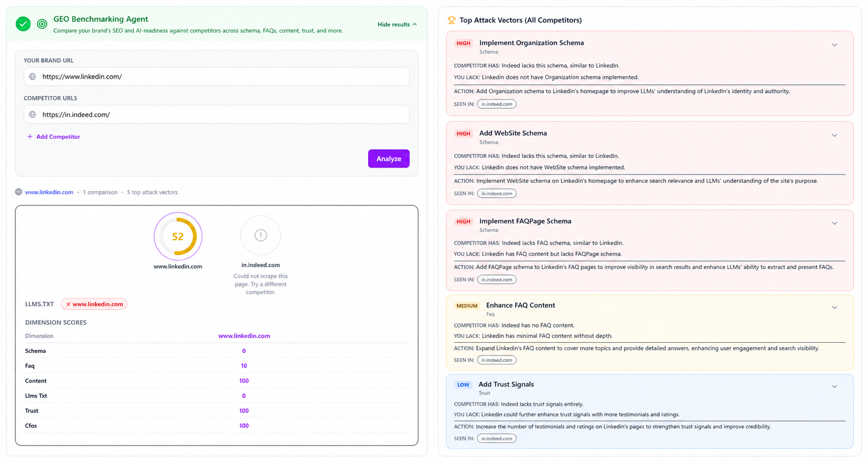This screenshot has width=868, height=463.
Task: Click the target icon beside GEO Benchmarking Agent
Action: (x=42, y=24)
